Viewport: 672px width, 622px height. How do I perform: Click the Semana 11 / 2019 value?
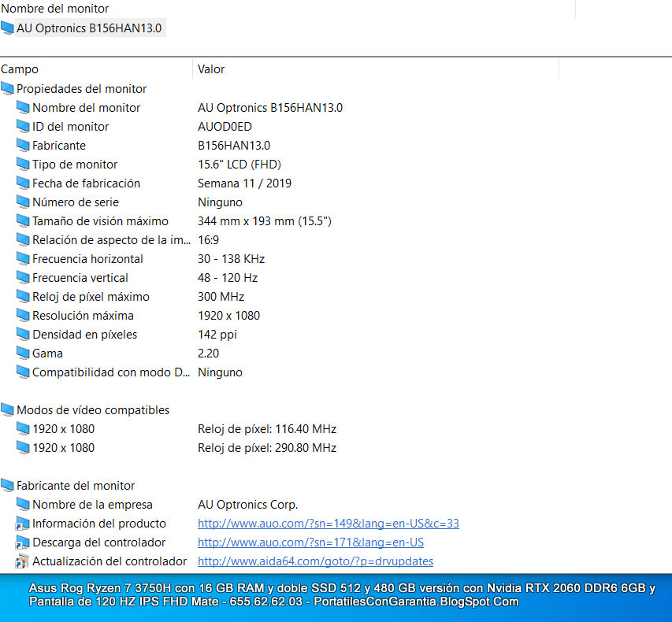pos(244,183)
